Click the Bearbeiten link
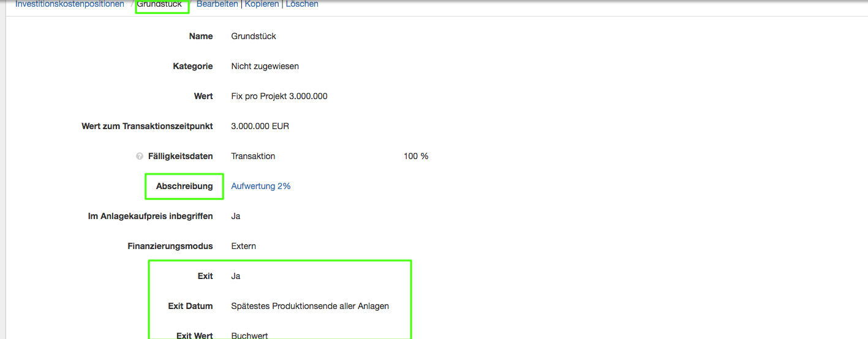868x339 pixels. (x=217, y=4)
